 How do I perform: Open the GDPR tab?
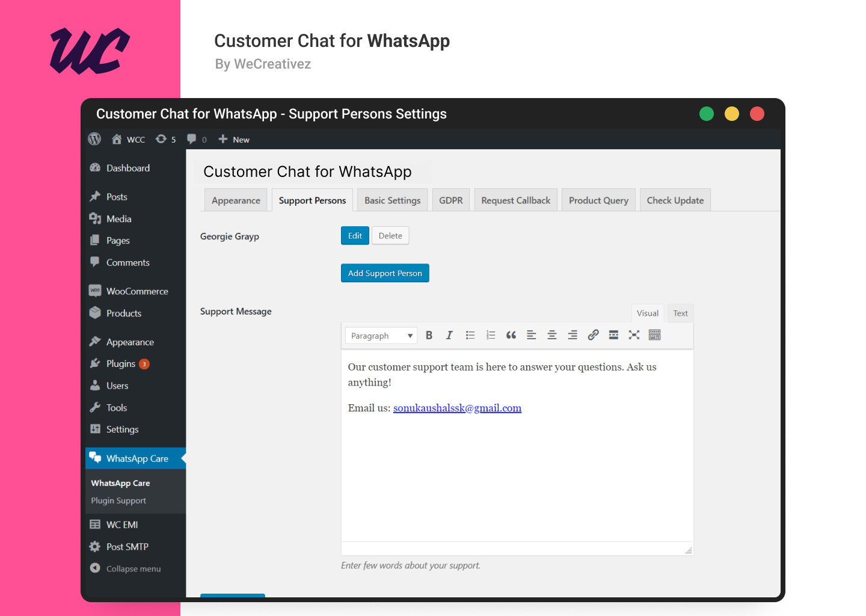coord(451,200)
